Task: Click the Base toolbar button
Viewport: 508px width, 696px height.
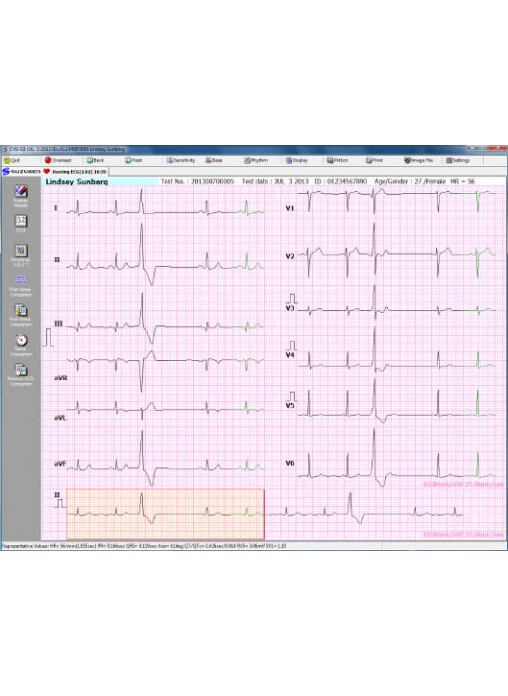Action: click(x=214, y=160)
